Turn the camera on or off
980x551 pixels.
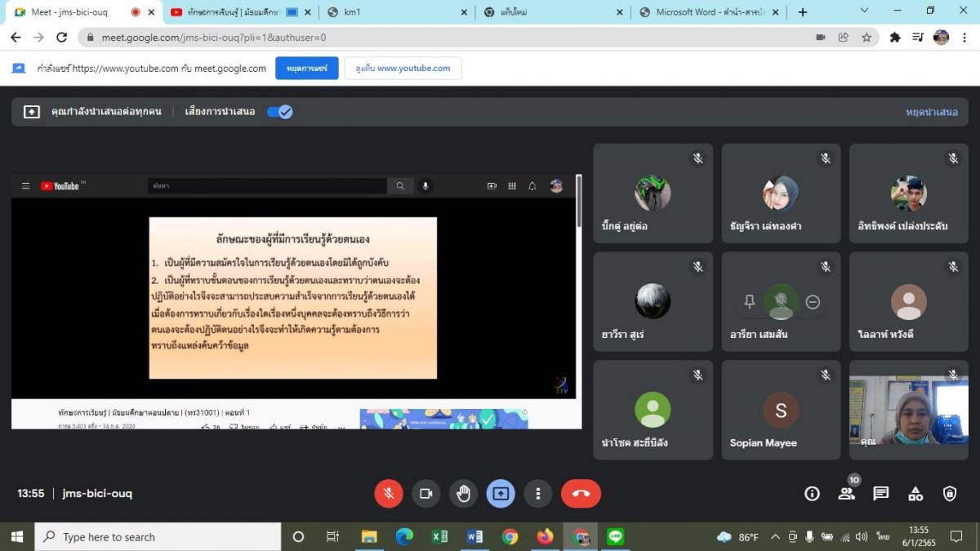pyautogui.click(x=425, y=493)
